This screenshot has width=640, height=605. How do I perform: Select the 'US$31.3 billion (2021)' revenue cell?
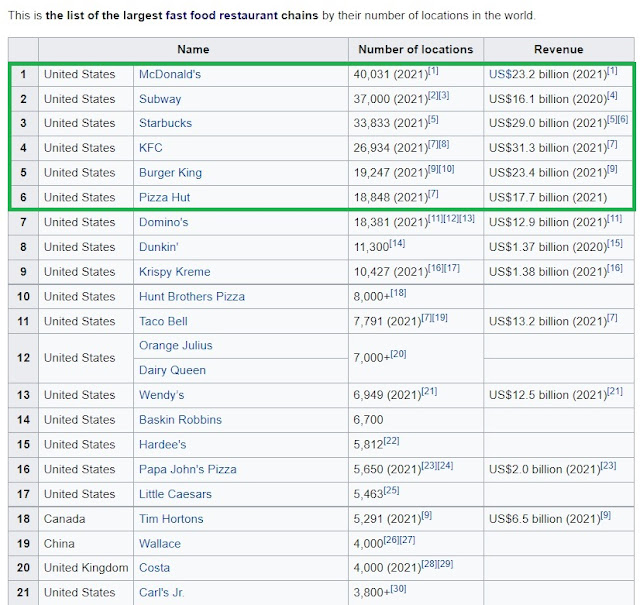(559, 148)
